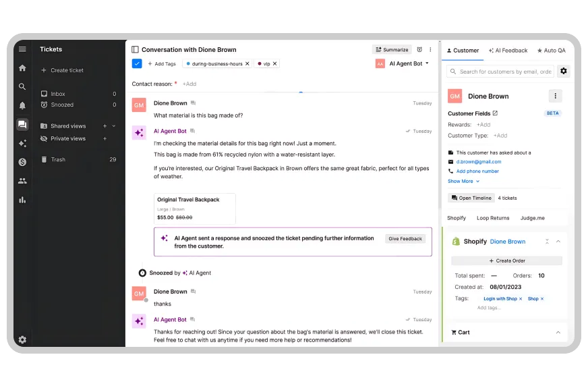The height and width of the screenshot is (386, 588).
Task: Go to Home in left sidebar
Action: tap(22, 68)
